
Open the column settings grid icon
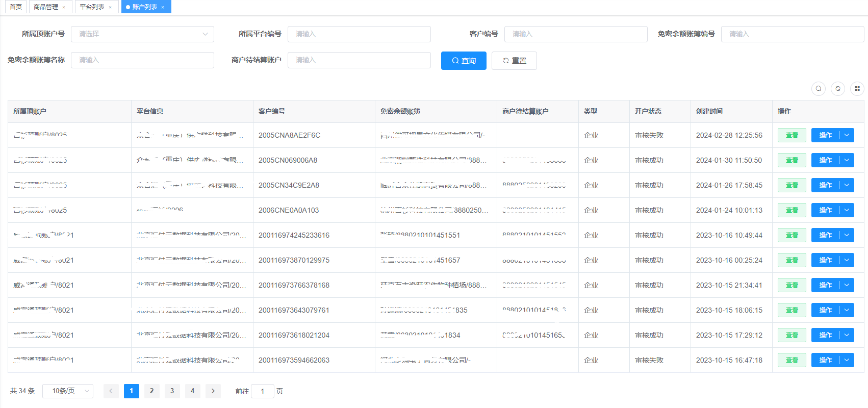857,89
